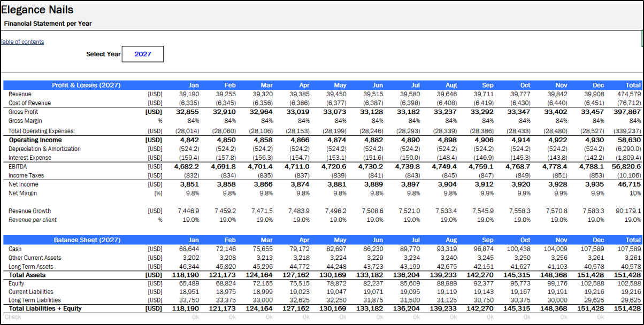Viewport: 644px width, 325px height.
Task: Open the Table of contents link
Action: (22, 42)
